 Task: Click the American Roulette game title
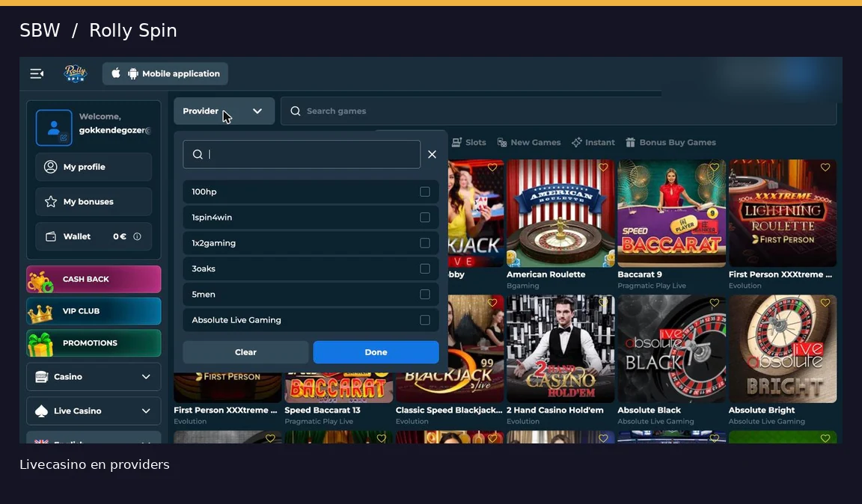tap(546, 274)
